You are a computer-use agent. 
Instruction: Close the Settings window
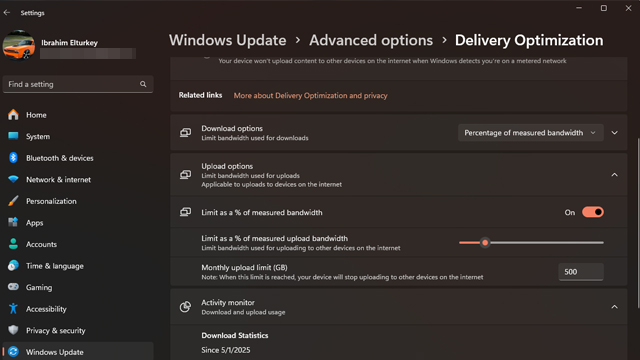click(x=629, y=8)
